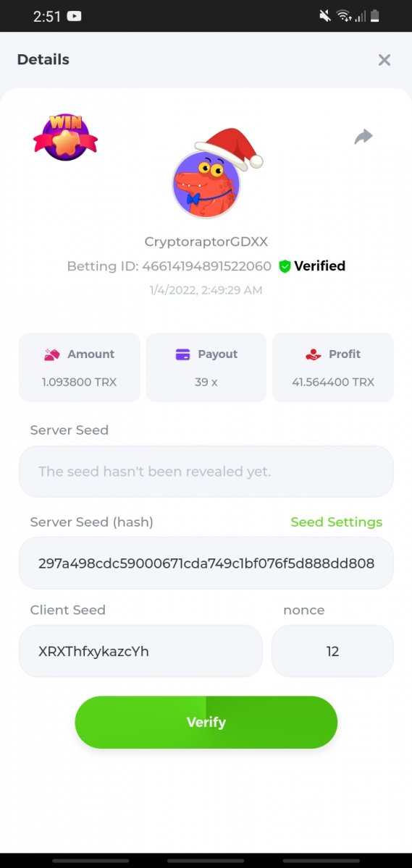Close the Details panel

click(384, 60)
